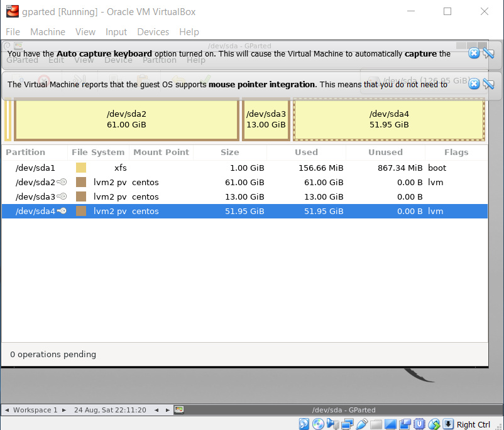Click the lvm flag of /dev/sda2
This screenshot has width=504, height=430.
[436, 183]
